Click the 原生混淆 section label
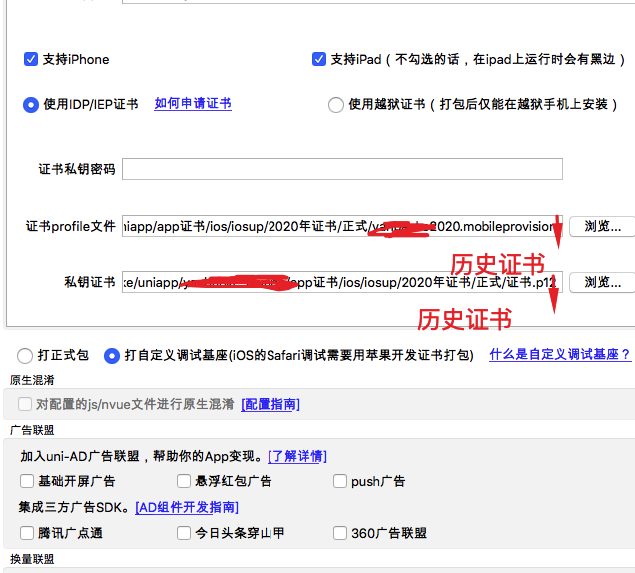Viewport: 635px width, 573px height. coord(32,380)
